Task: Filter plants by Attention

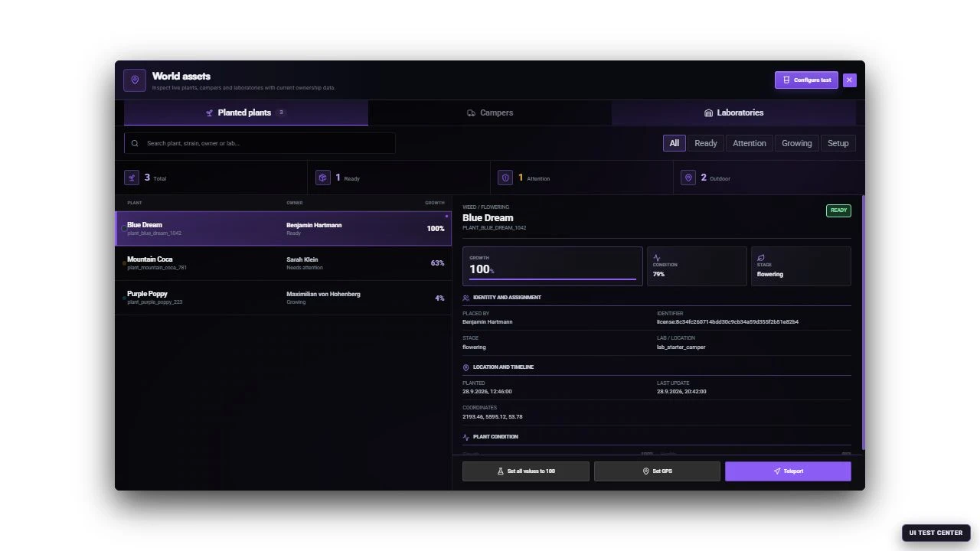Action: pos(750,143)
